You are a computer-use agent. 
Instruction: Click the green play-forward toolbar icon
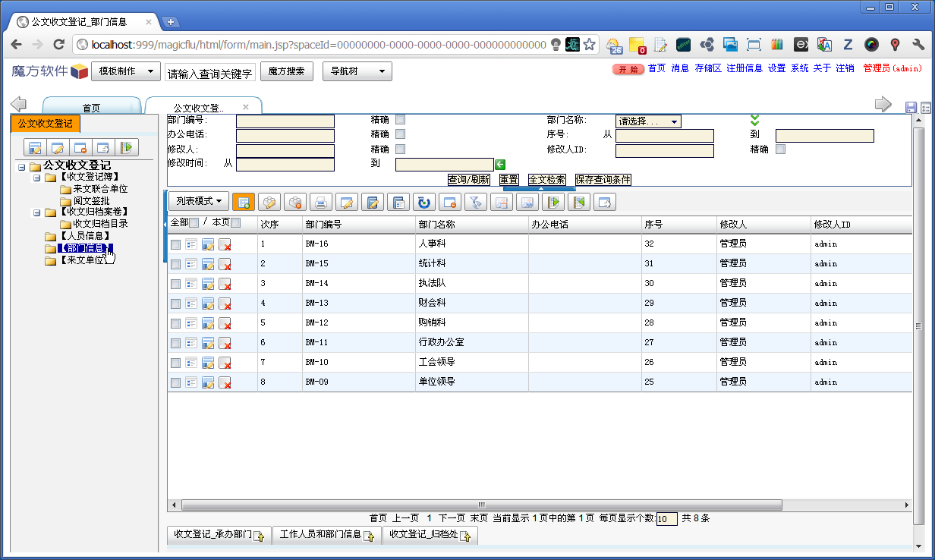pos(552,202)
